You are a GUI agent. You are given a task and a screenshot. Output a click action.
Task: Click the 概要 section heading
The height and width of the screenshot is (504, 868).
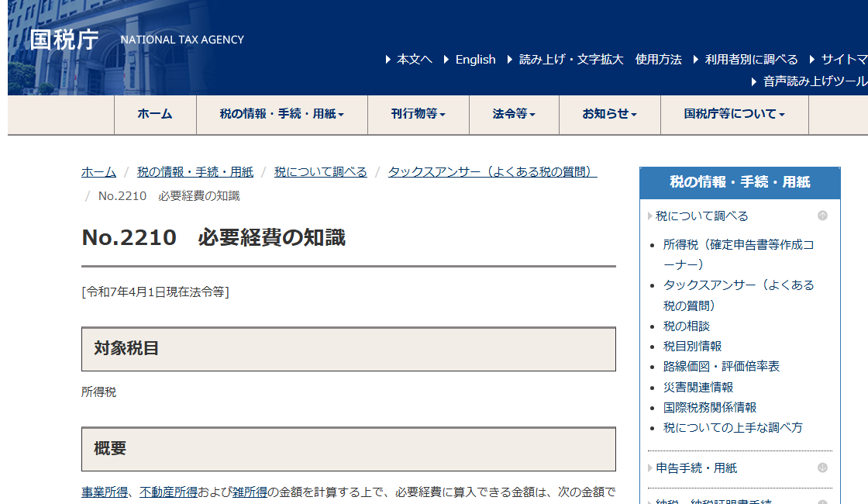click(x=349, y=449)
